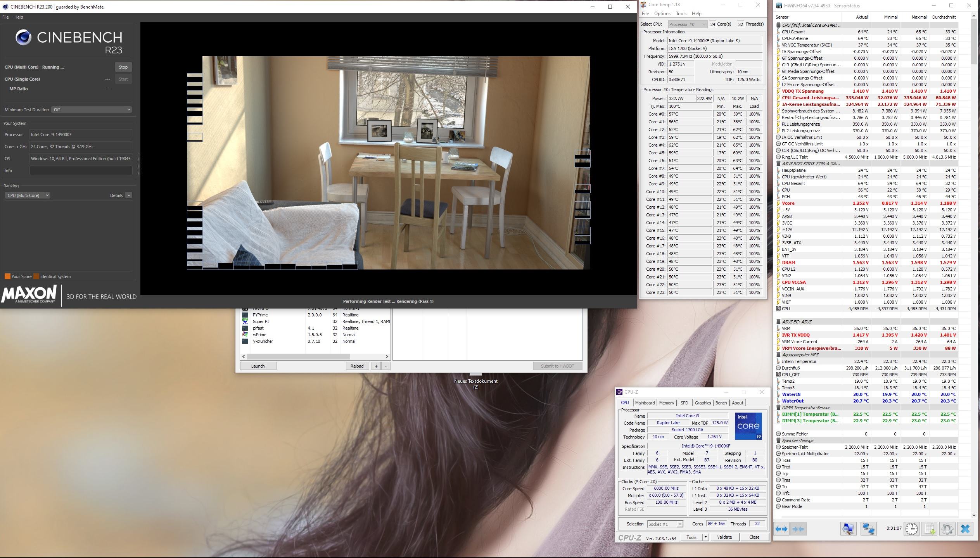
Task: Click the Cinebench Info input field
Action: (81, 171)
